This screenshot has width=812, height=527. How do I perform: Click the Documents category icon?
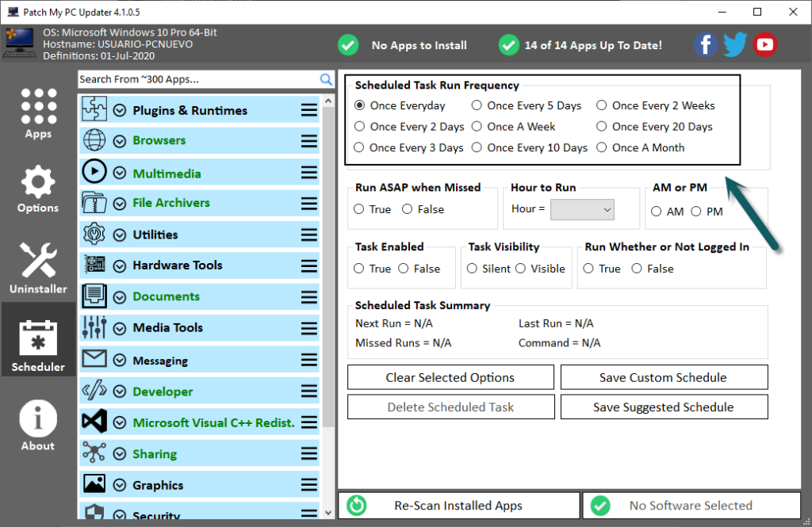coord(94,296)
